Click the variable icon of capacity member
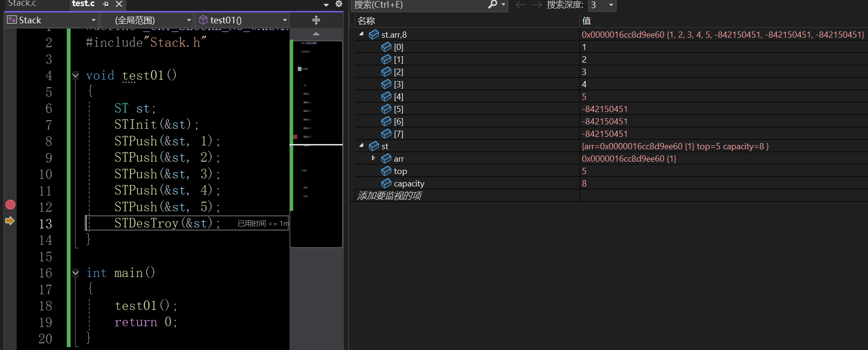 click(x=386, y=183)
